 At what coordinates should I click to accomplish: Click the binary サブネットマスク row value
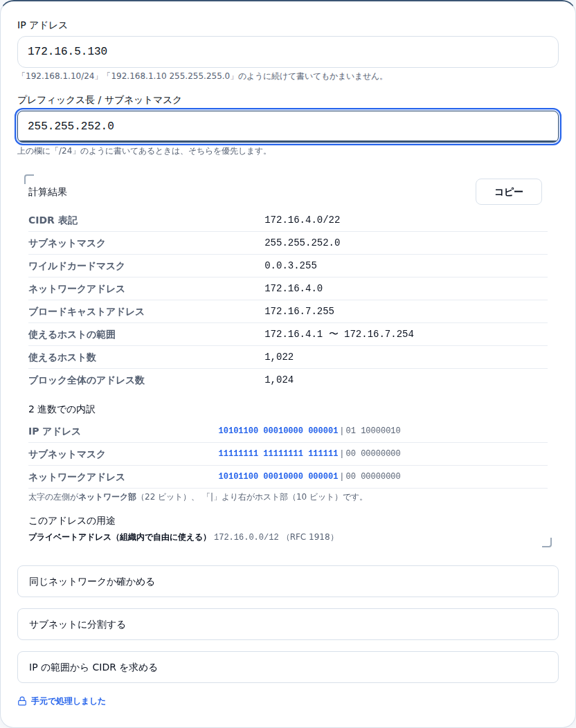pos(309,453)
